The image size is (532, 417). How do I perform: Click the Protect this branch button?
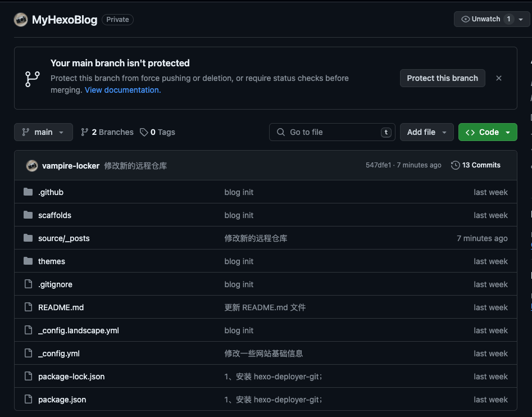coord(443,78)
